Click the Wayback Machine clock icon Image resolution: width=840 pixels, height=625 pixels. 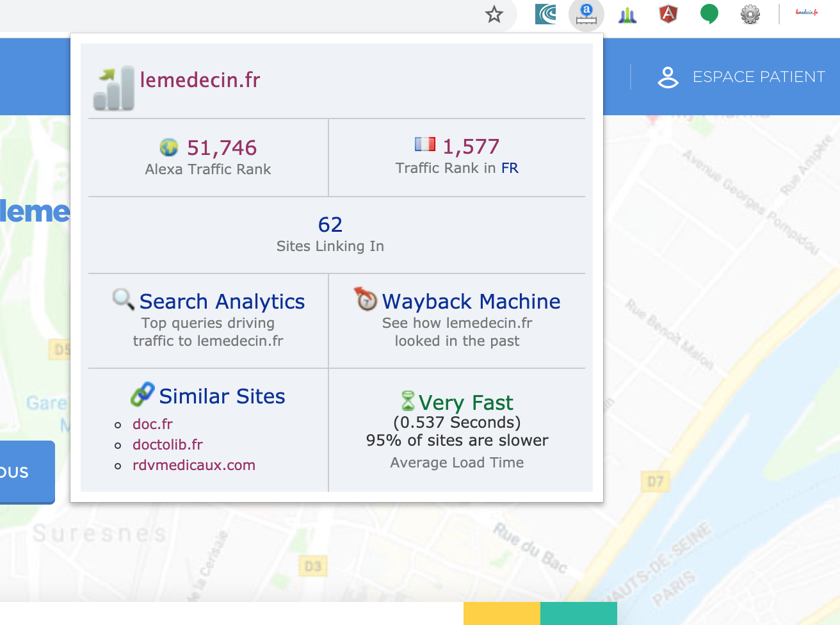[366, 298]
